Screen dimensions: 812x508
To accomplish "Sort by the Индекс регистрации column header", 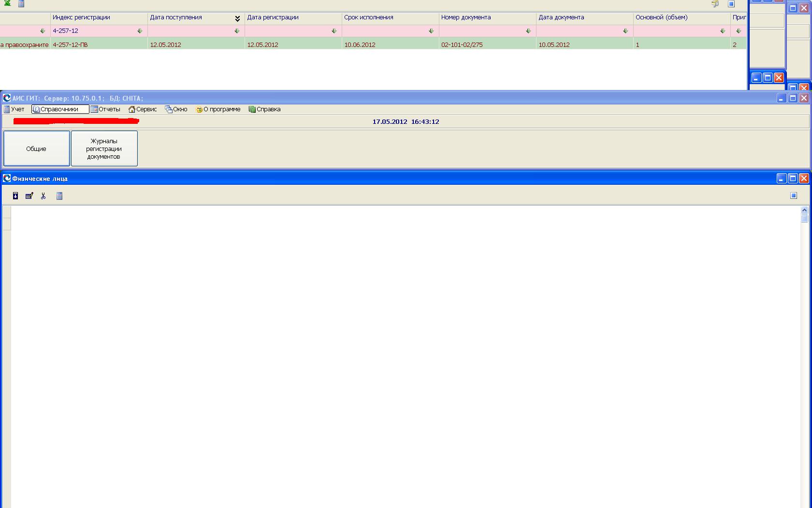I will click(99, 18).
